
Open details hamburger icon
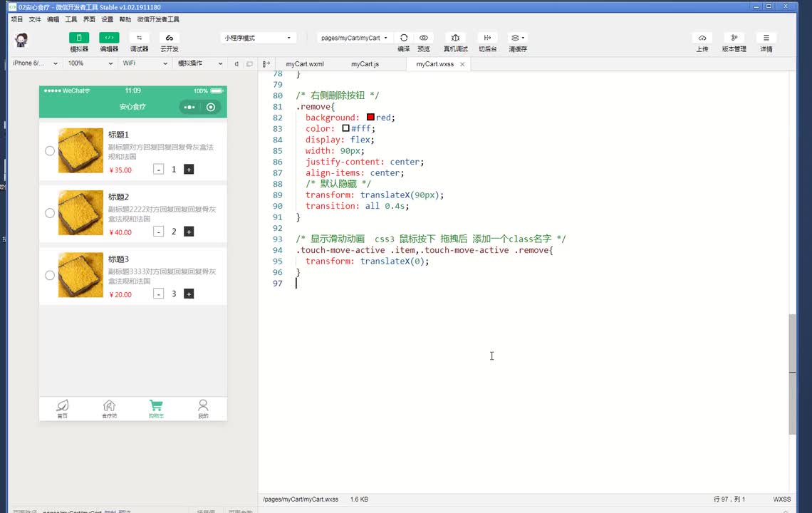[766, 38]
